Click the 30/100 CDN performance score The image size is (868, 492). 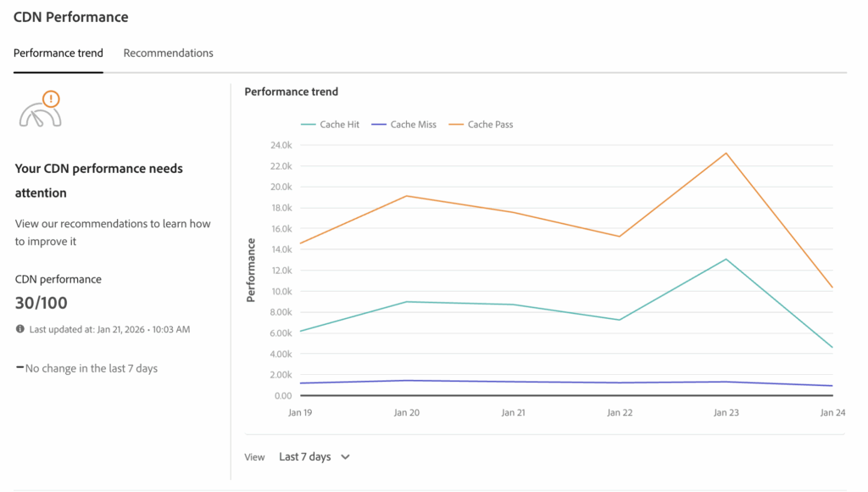pyautogui.click(x=42, y=303)
